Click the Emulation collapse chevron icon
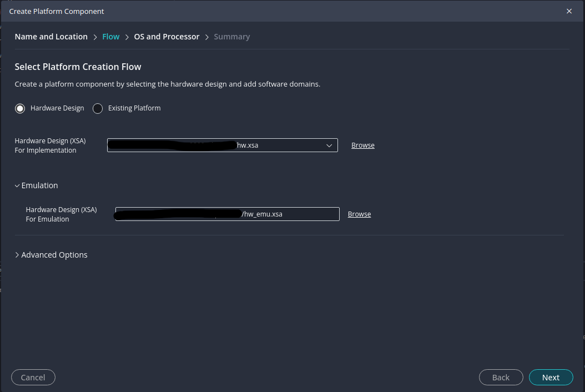Viewport: 585px width, 392px height. point(17,185)
